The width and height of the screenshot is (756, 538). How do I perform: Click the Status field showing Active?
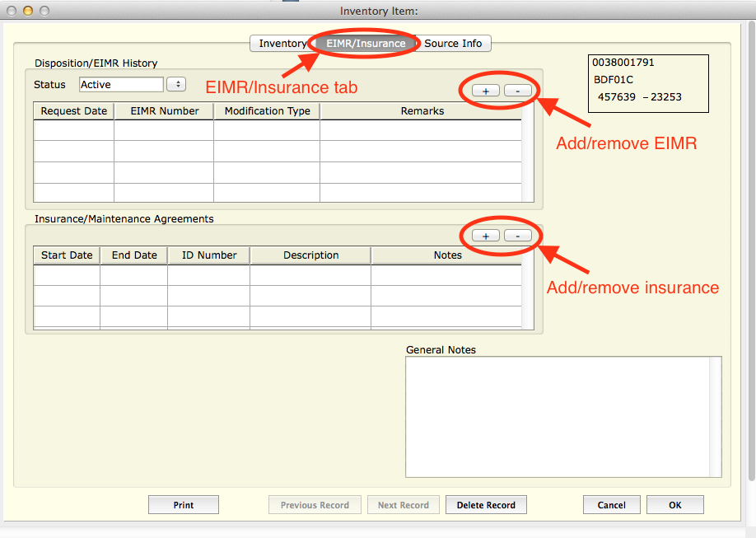pos(121,84)
